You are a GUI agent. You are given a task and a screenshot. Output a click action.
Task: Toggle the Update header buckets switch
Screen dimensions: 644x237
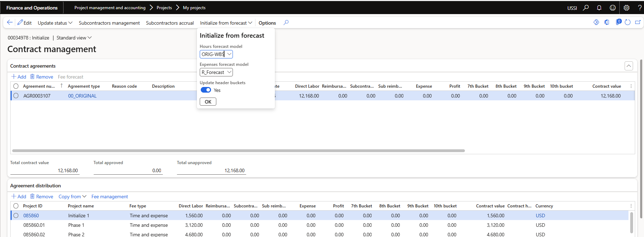pyautogui.click(x=206, y=90)
